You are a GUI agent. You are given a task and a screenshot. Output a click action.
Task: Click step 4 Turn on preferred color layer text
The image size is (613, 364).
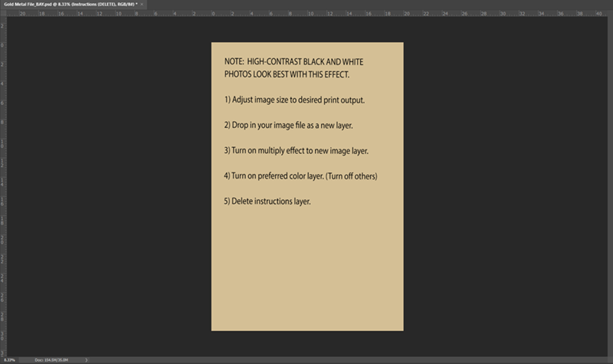300,176
